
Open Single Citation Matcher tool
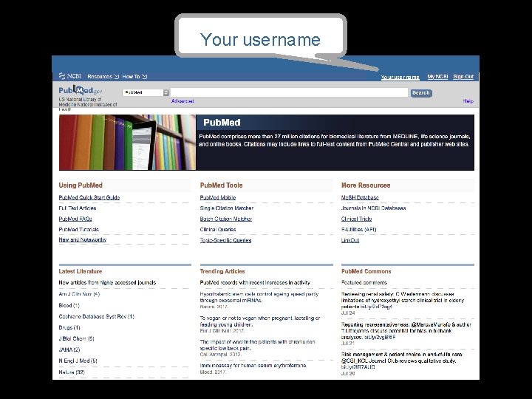point(227,208)
